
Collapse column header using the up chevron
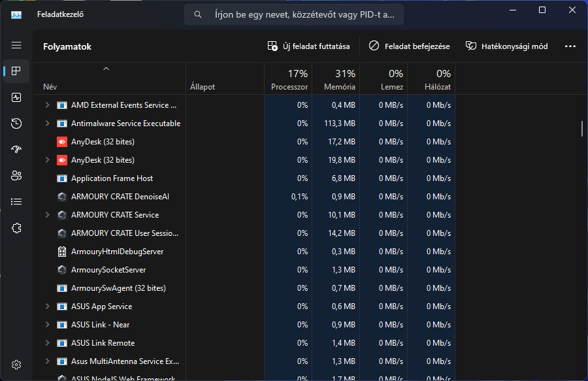[106, 69]
